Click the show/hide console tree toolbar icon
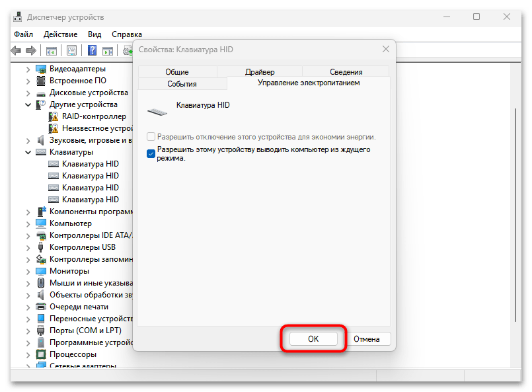This screenshot has height=392, width=532. click(52, 50)
